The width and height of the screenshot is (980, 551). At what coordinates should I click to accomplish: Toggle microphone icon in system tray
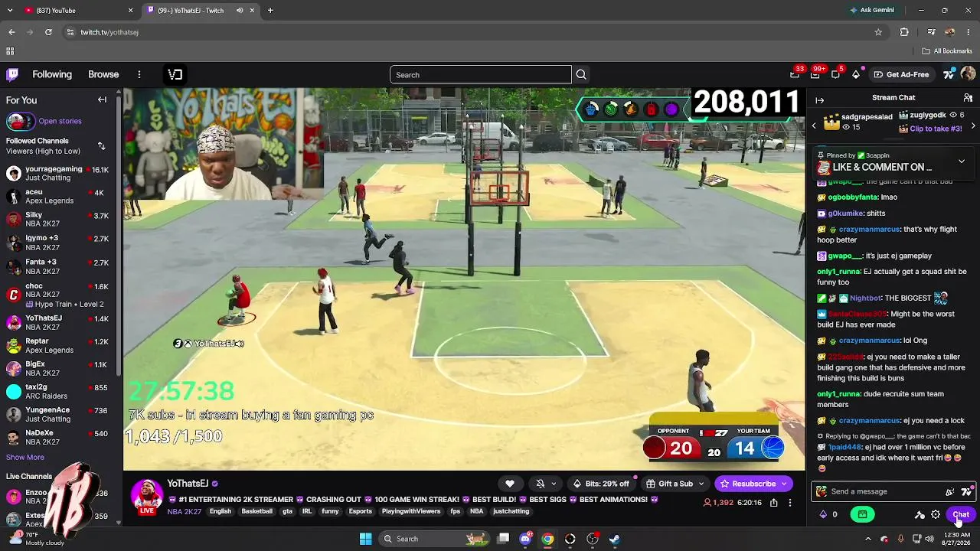(x=900, y=539)
